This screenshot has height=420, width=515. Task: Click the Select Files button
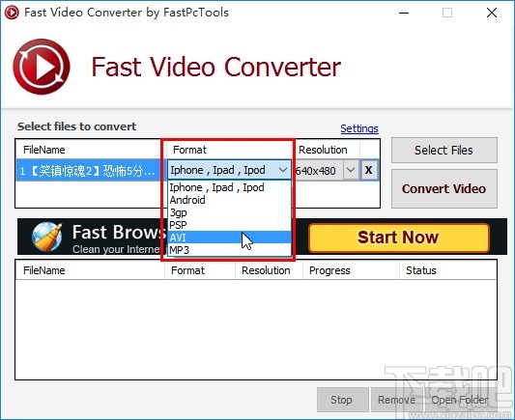click(444, 150)
